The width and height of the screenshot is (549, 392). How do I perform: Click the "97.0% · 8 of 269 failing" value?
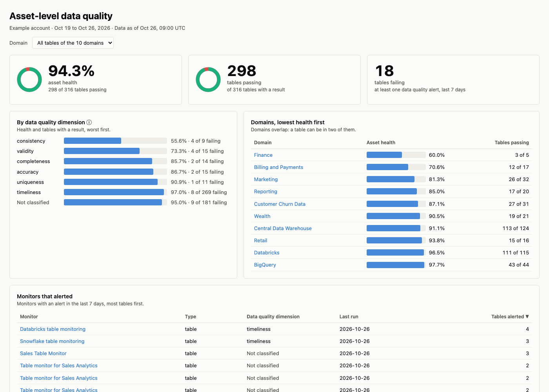tap(199, 192)
